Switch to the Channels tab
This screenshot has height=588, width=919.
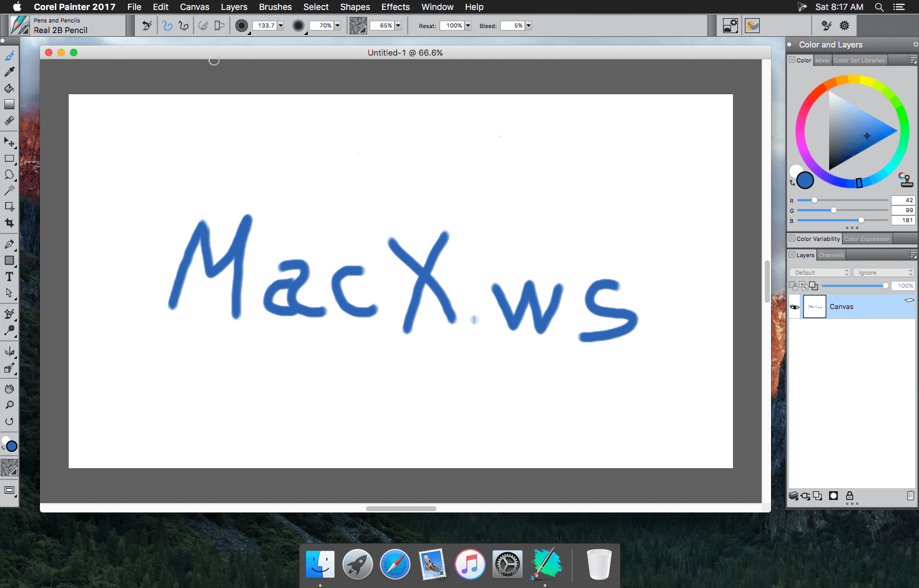[x=831, y=255]
